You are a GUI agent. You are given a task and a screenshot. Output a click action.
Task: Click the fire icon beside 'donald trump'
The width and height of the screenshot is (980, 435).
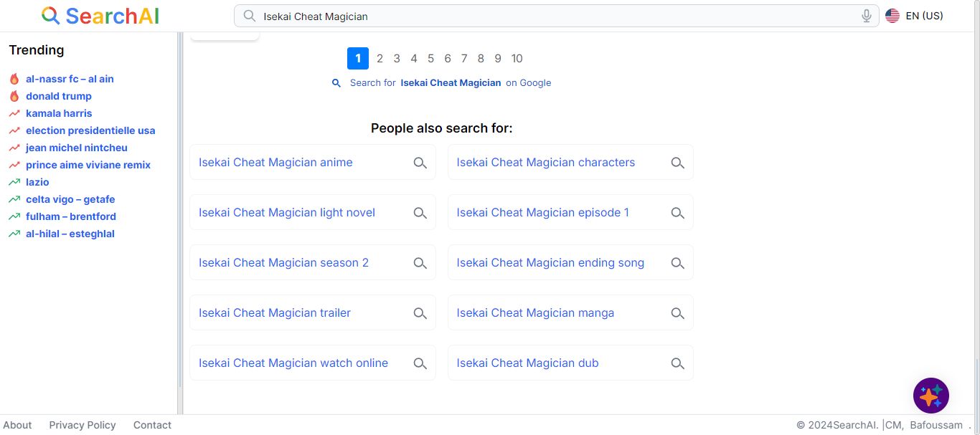(14, 96)
